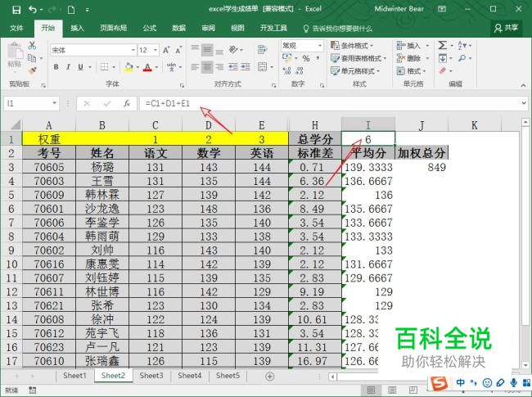Image resolution: width=532 pixels, height=397 pixels.
Task: Click Decrease Decimal icon
Action: click(x=300, y=70)
